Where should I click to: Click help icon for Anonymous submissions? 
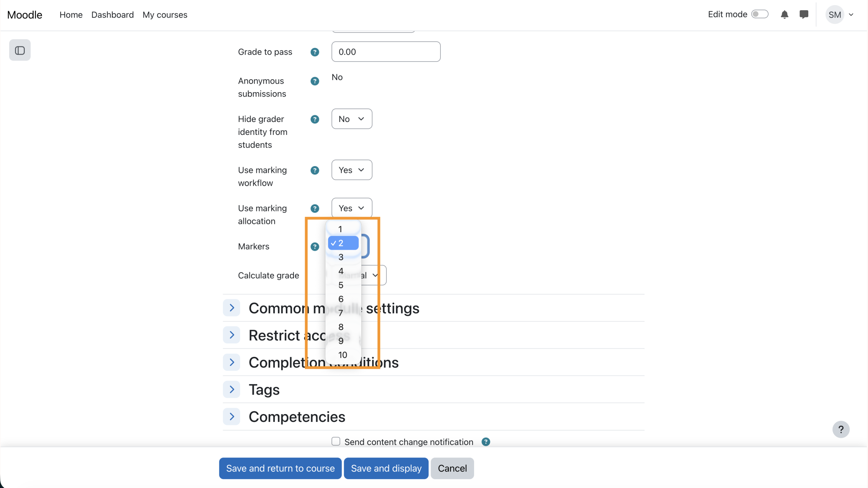click(315, 81)
